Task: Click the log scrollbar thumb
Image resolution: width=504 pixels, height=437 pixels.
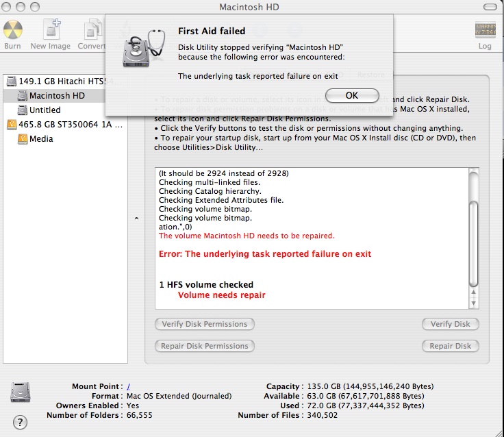Action: [473, 244]
